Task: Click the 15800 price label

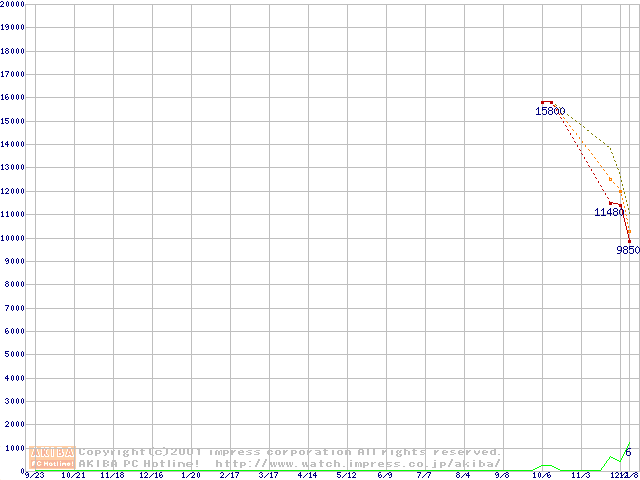Action: [x=550, y=111]
